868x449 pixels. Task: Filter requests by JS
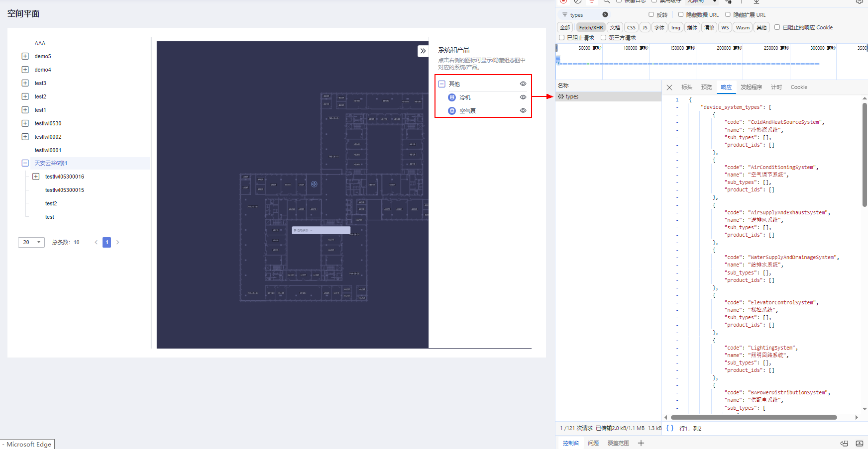click(645, 27)
